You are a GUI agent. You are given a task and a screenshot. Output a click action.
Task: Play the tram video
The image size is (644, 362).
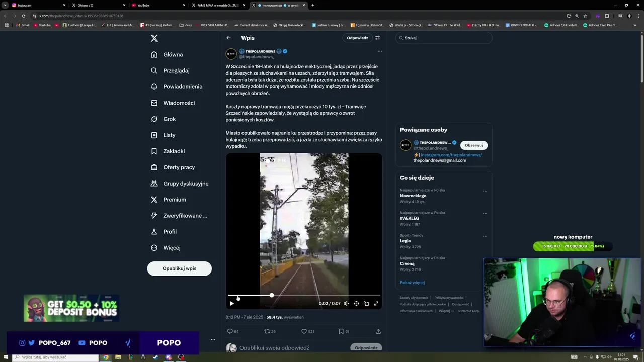click(x=232, y=303)
